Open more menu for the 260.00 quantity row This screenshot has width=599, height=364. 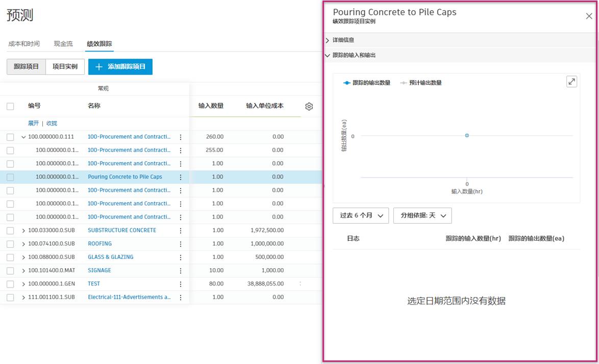tap(181, 137)
